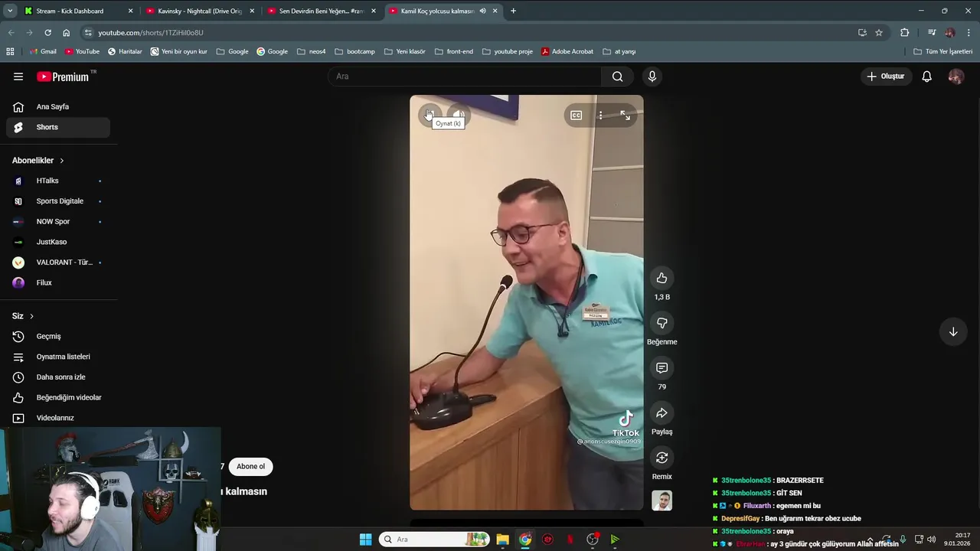Open Chrome three-dot menu
Screen dimensions: 980x551
(969, 32)
